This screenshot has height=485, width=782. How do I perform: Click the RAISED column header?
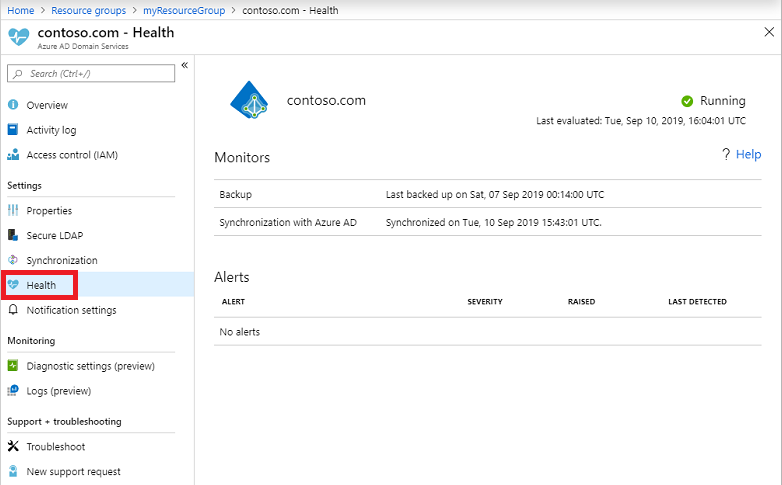581,301
